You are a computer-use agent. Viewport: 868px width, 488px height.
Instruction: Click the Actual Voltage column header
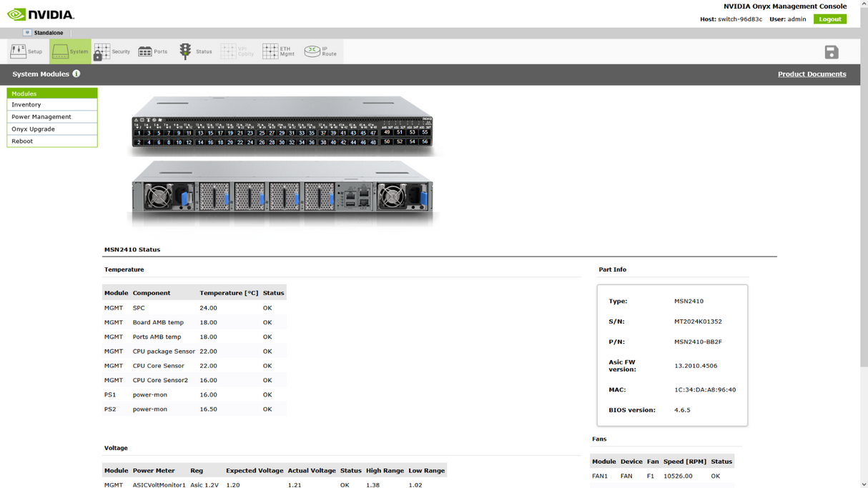[312, 471]
